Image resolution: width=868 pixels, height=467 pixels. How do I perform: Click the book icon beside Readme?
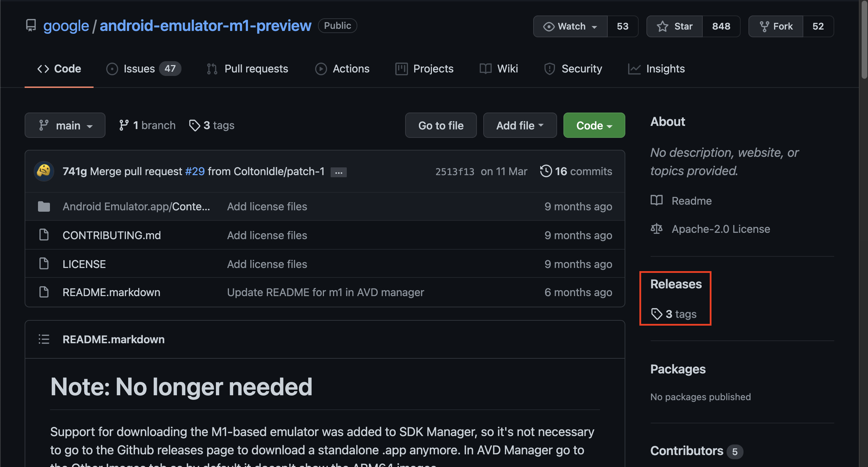point(657,200)
